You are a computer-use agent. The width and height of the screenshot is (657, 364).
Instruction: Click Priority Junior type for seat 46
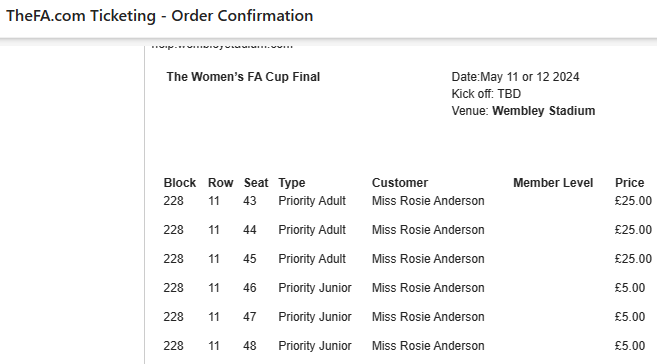click(x=315, y=288)
